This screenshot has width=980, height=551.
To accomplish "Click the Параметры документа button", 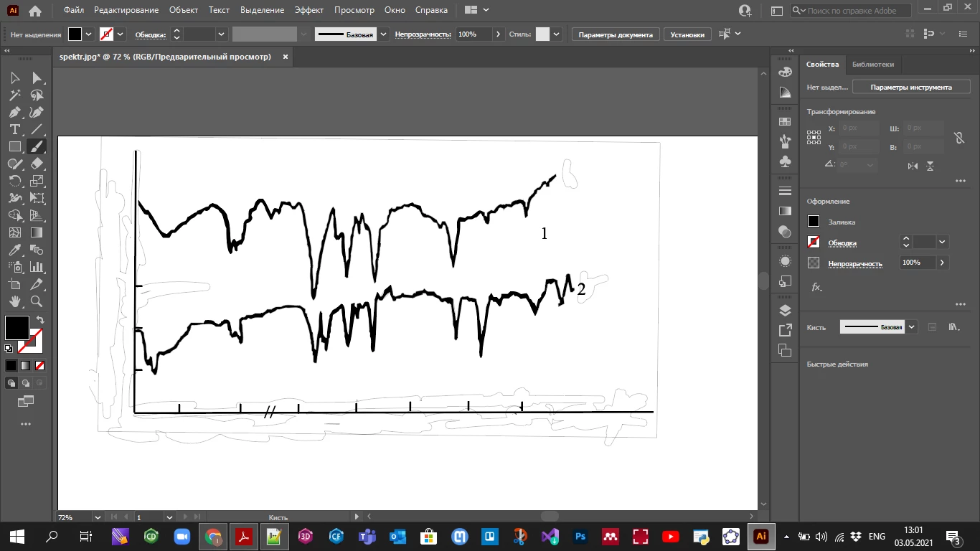I will 616,34.
